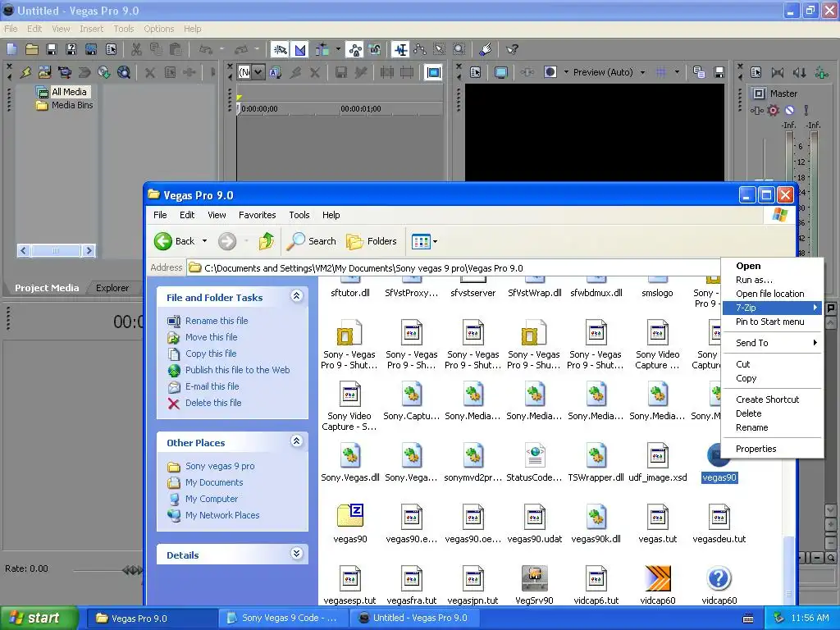The width and height of the screenshot is (840, 630).
Task: Toggle Folders pane button
Action: [x=372, y=242]
